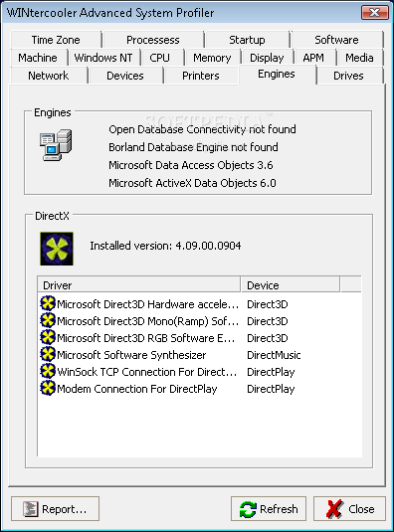Image resolution: width=394 pixels, height=532 pixels.
Task: Switch to the Software tab
Action: [x=336, y=40]
